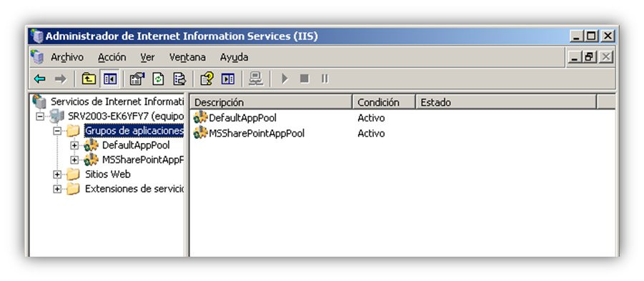Expand MSSharePointAppPool in the tree
The height and width of the screenshot is (281, 644).
coord(74,160)
